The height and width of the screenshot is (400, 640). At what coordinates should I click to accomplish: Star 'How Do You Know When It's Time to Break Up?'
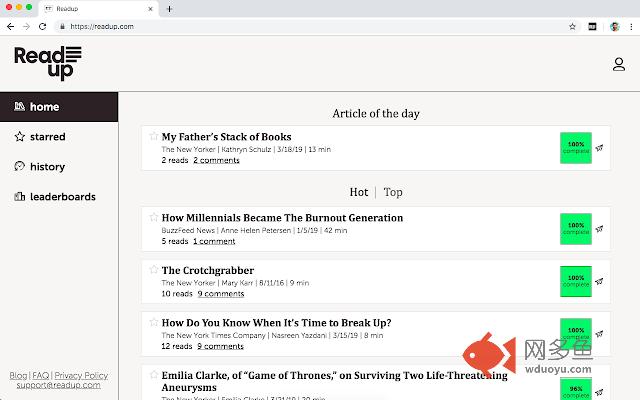(153, 322)
